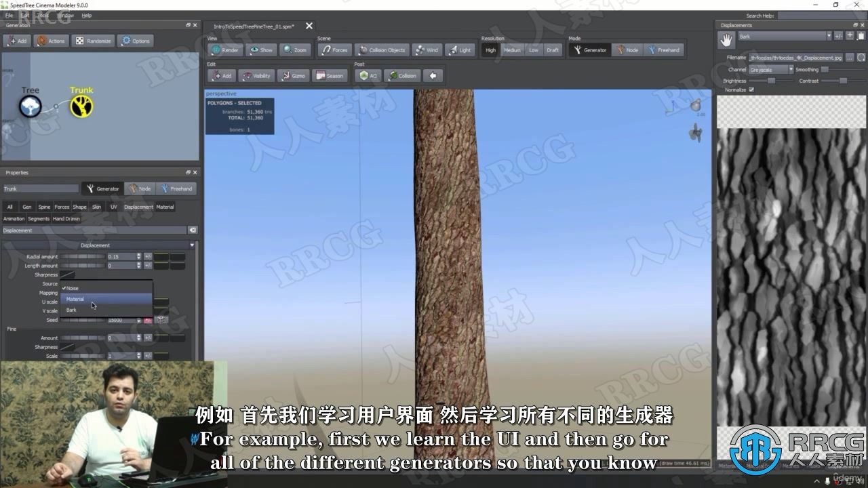Toggle the Normalize checkbox
The width and height of the screenshot is (868, 488).
751,89
